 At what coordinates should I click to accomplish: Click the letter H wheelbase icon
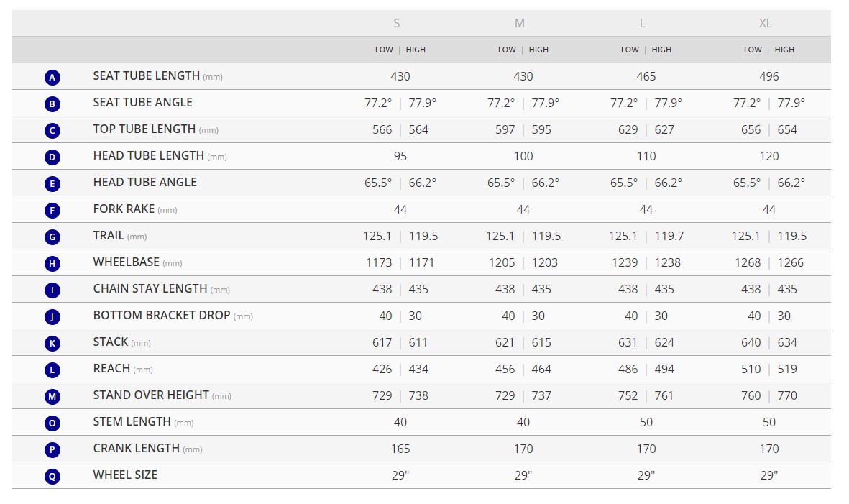pyautogui.click(x=52, y=263)
